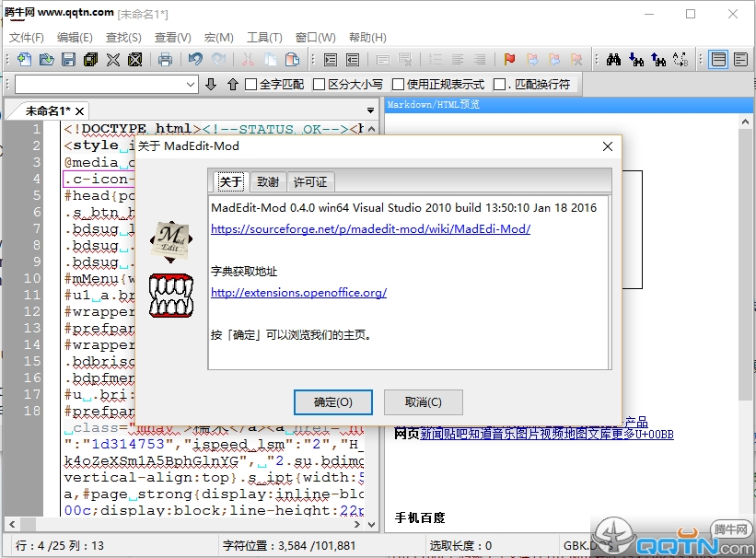The height and width of the screenshot is (558, 756).
Task: Click the Save All toolbar icon
Action: click(90, 60)
